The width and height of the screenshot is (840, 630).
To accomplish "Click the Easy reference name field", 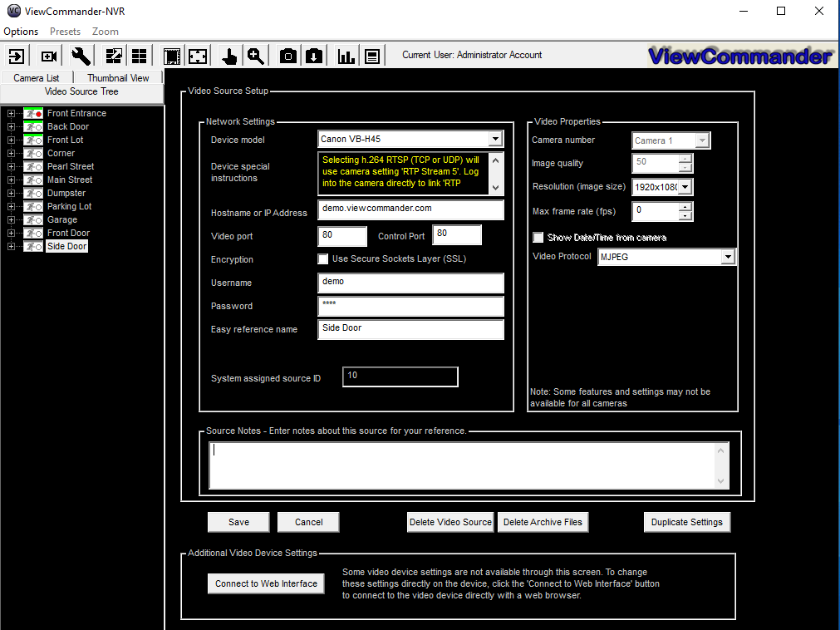I will point(411,329).
